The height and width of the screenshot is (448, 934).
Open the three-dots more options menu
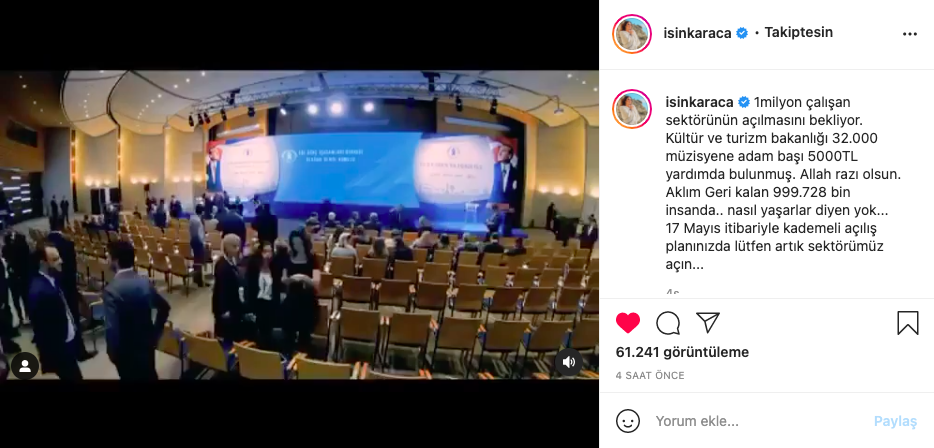pos(910,34)
